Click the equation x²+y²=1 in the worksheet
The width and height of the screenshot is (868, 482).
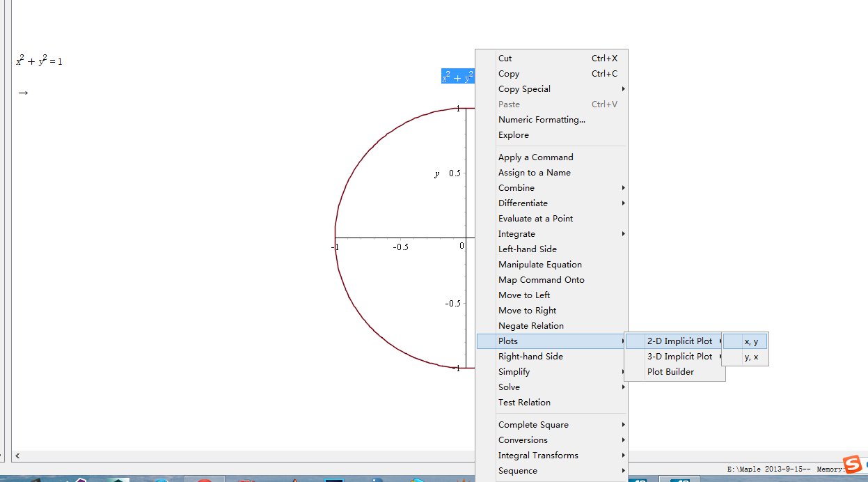(x=39, y=61)
